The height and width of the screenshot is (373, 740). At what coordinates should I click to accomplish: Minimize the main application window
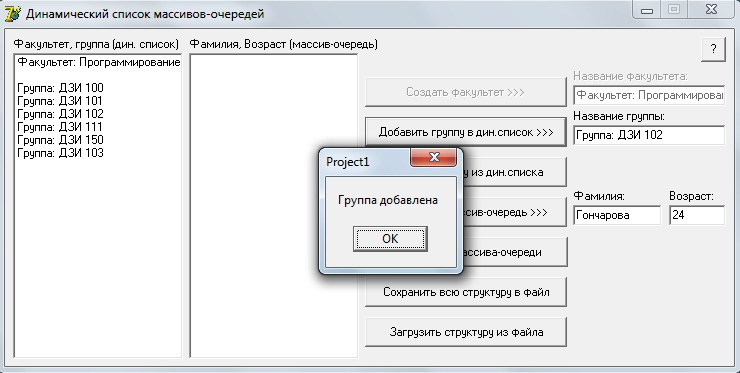[x=647, y=10]
